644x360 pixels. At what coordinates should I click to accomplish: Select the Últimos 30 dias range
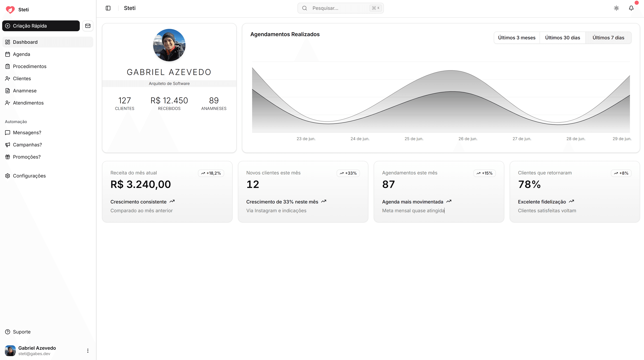click(x=563, y=37)
